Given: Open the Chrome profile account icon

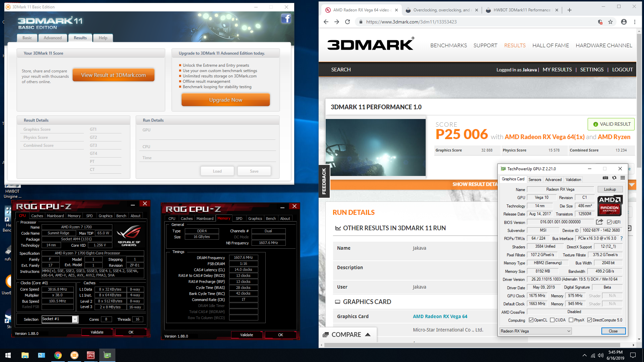Looking at the screenshot, I should [x=624, y=22].
